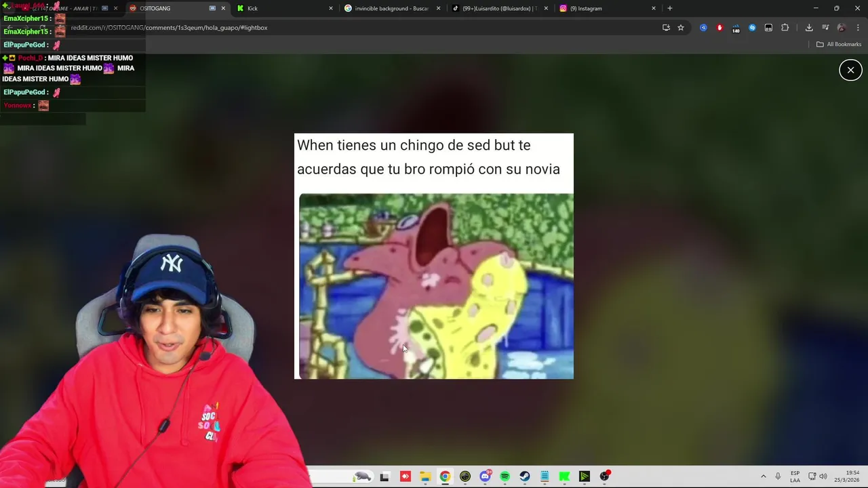Close the invincible background tab
This screenshot has height=488, width=868.
[438, 8]
